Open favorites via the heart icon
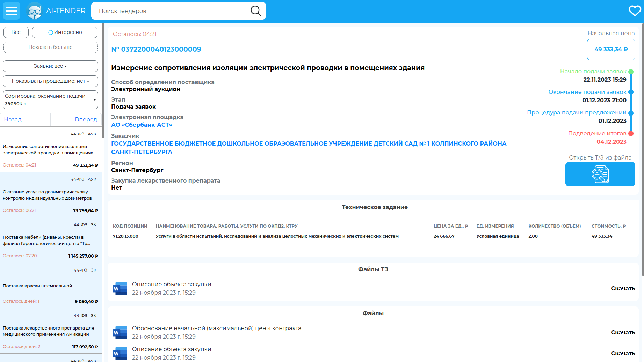 click(635, 11)
